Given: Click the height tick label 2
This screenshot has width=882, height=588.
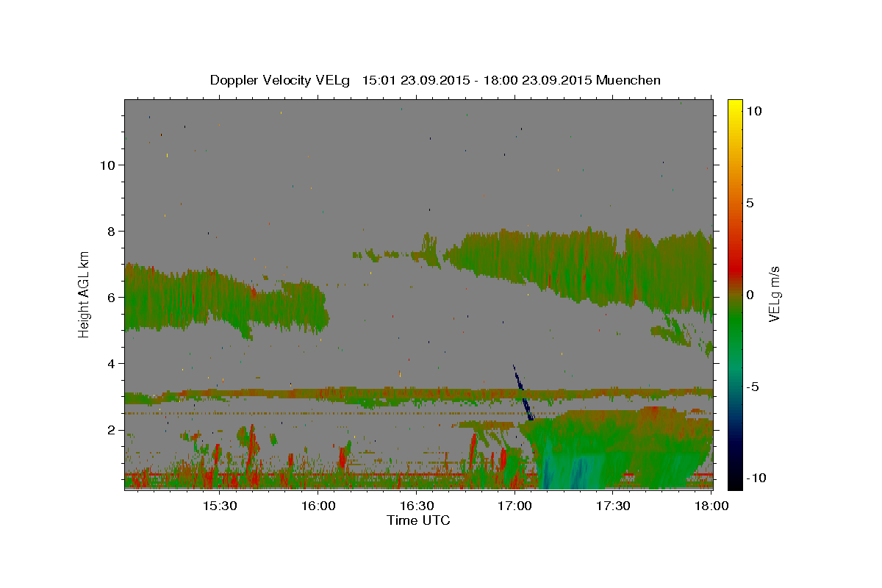Looking at the screenshot, I should click(x=112, y=429).
